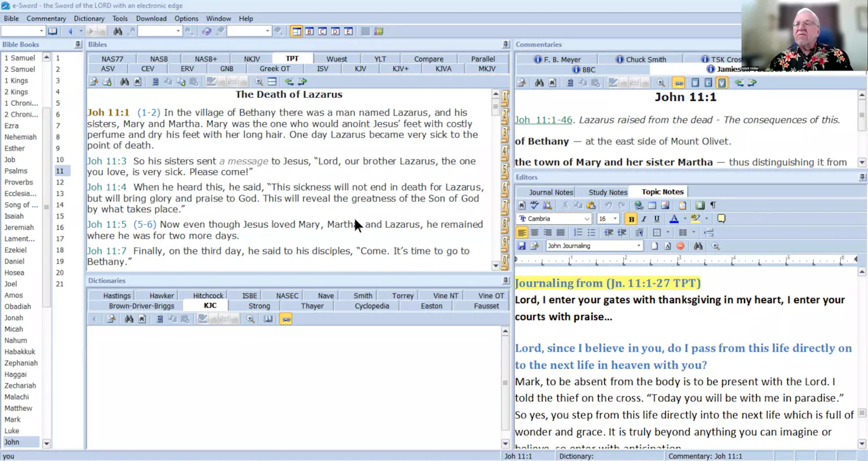The width and height of the screenshot is (868, 461).
Task: Open the Cambria font dropdown
Action: (554, 219)
